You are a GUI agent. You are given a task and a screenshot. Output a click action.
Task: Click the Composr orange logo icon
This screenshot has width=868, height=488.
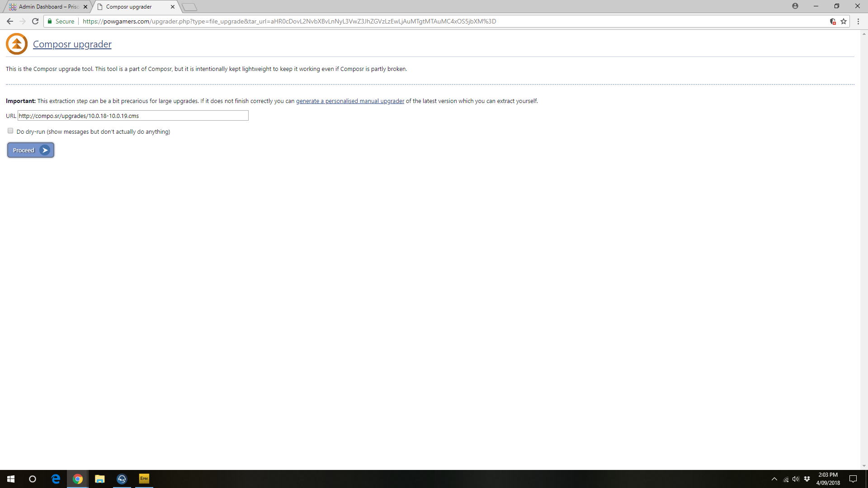coord(17,44)
